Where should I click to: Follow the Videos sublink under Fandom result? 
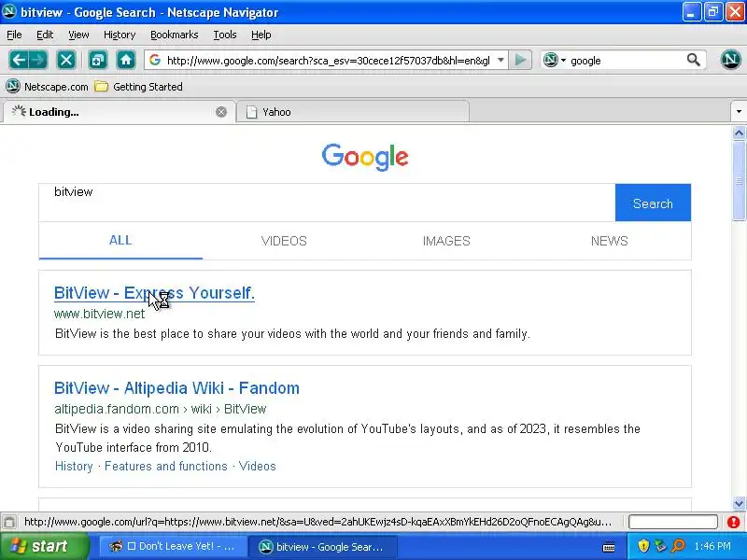click(x=258, y=466)
